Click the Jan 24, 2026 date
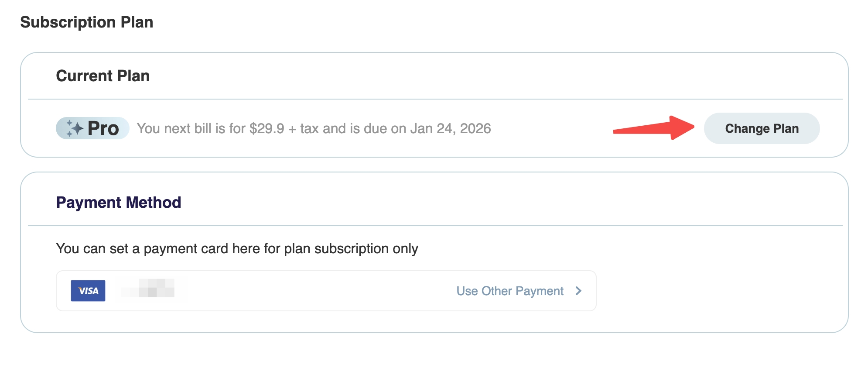The height and width of the screenshot is (365, 868). [x=451, y=128]
